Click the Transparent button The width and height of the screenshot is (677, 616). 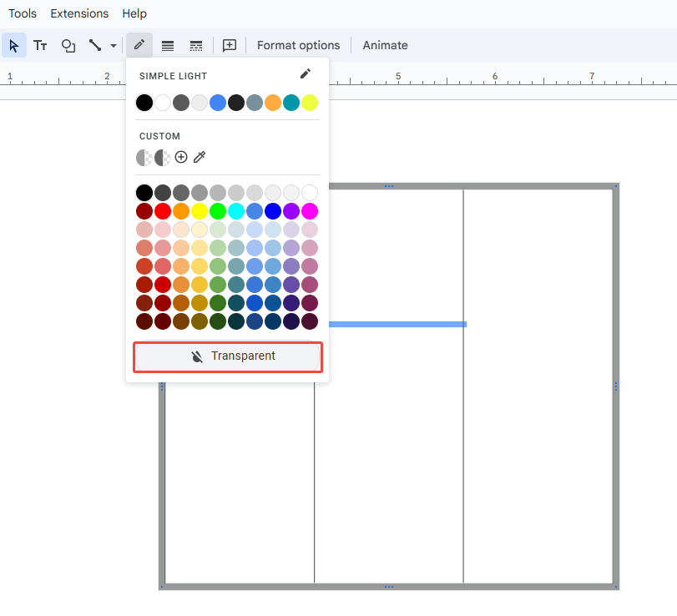[x=228, y=356]
